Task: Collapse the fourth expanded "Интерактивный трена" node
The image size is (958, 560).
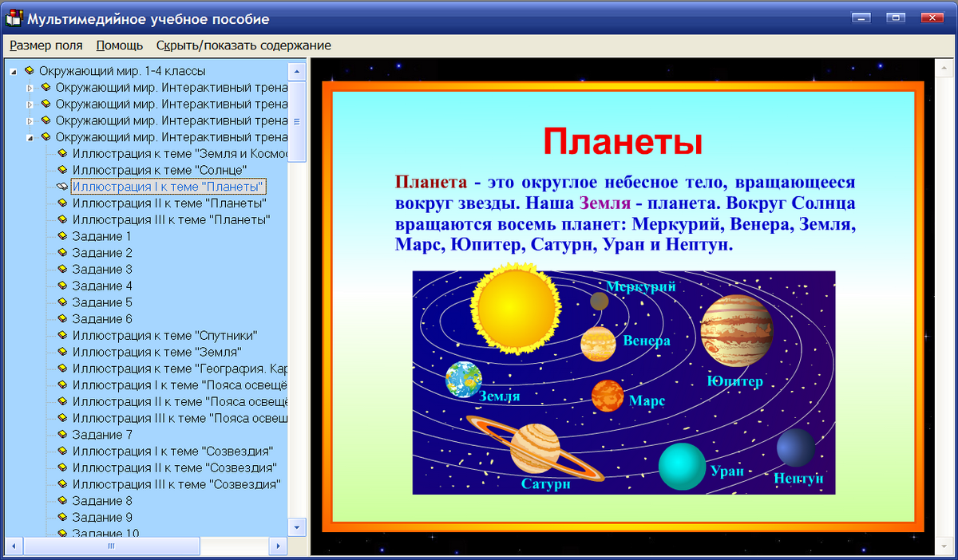Action: tap(29, 136)
